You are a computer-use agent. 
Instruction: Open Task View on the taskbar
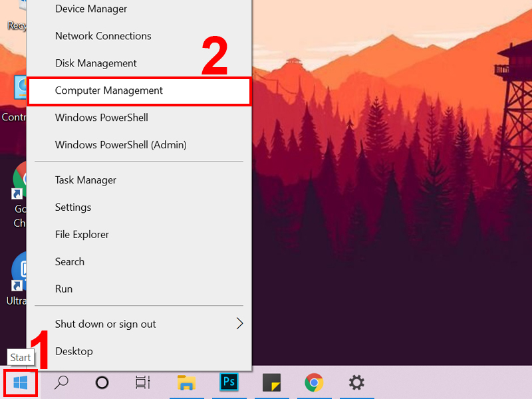tap(143, 383)
